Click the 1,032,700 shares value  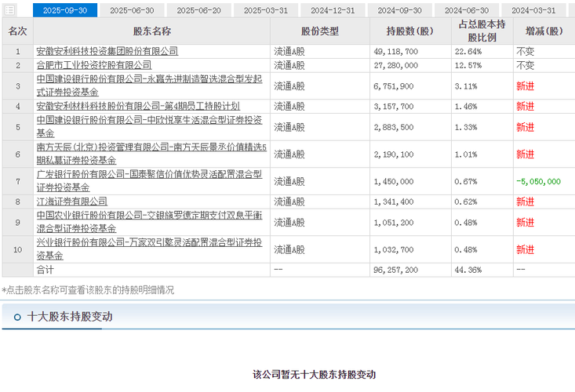[394, 249]
